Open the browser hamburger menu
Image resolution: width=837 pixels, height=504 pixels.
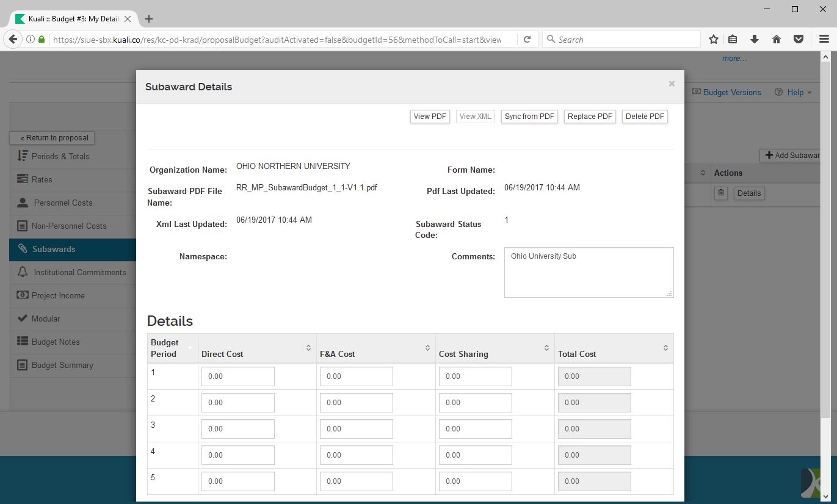coord(824,39)
